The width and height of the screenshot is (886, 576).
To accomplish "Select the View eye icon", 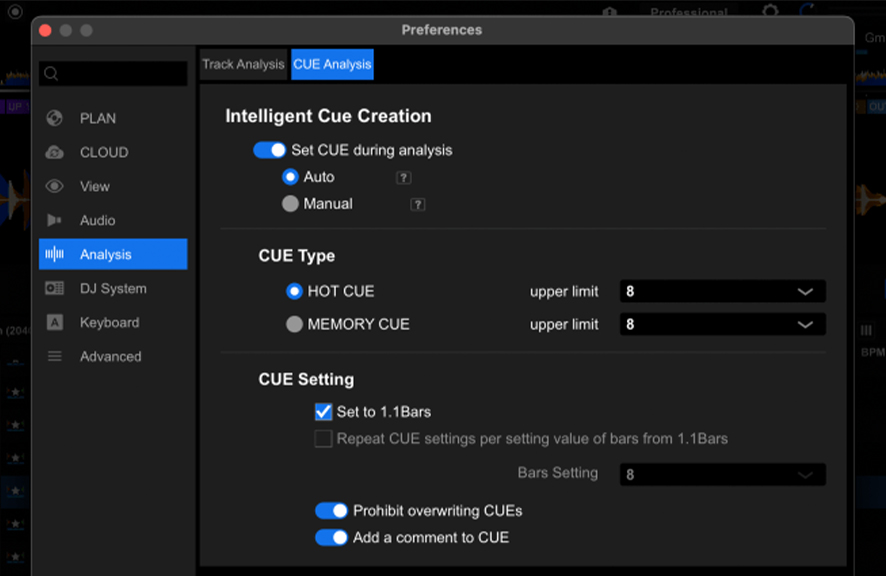I will (55, 186).
